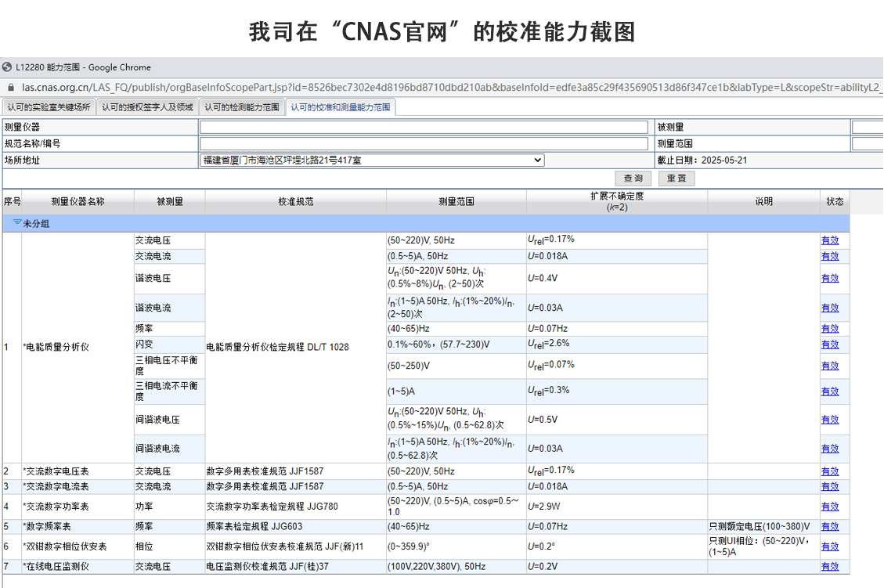Switch to the 认可的实验室关键场所 tab
Viewport: 884px width, 588px height.
pos(49,107)
